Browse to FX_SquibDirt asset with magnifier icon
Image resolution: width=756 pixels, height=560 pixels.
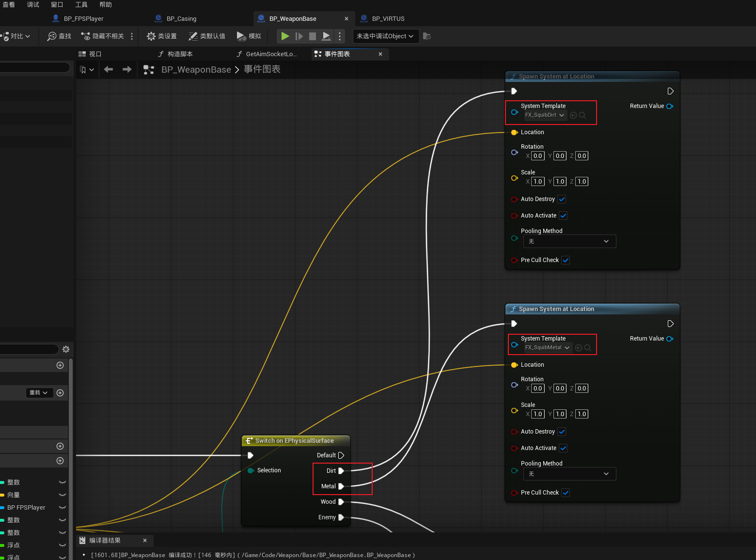tap(583, 115)
